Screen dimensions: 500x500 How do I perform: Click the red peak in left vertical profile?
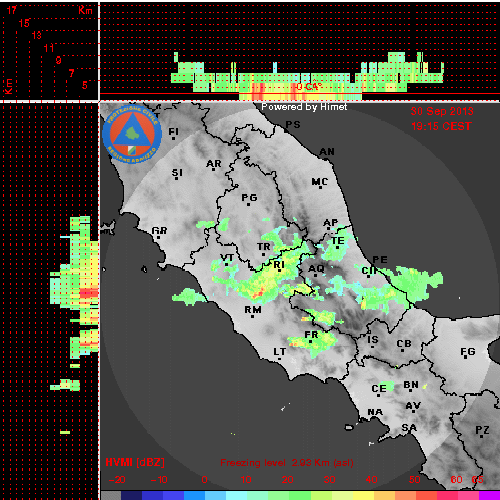[x=89, y=293]
